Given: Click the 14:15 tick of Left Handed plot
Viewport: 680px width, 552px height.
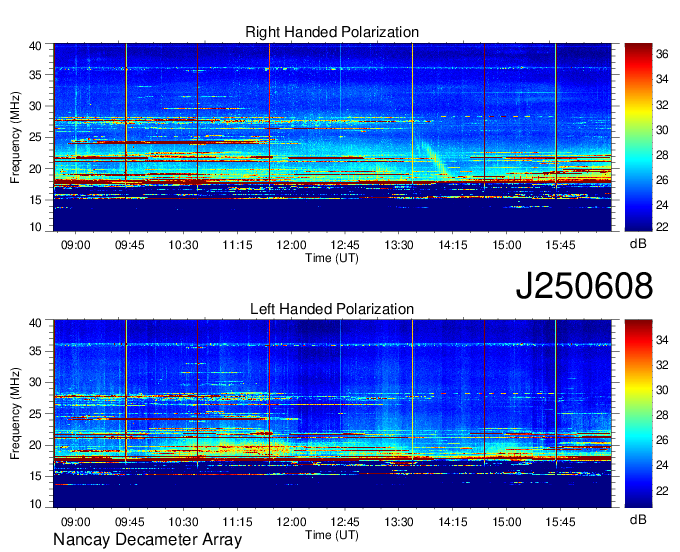Looking at the screenshot, I should click(453, 522).
